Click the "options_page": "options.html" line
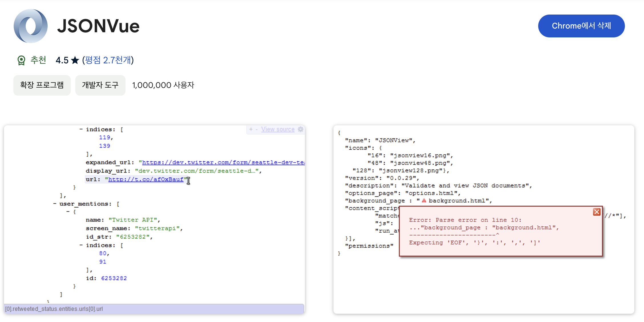The width and height of the screenshot is (644, 322). tap(403, 193)
